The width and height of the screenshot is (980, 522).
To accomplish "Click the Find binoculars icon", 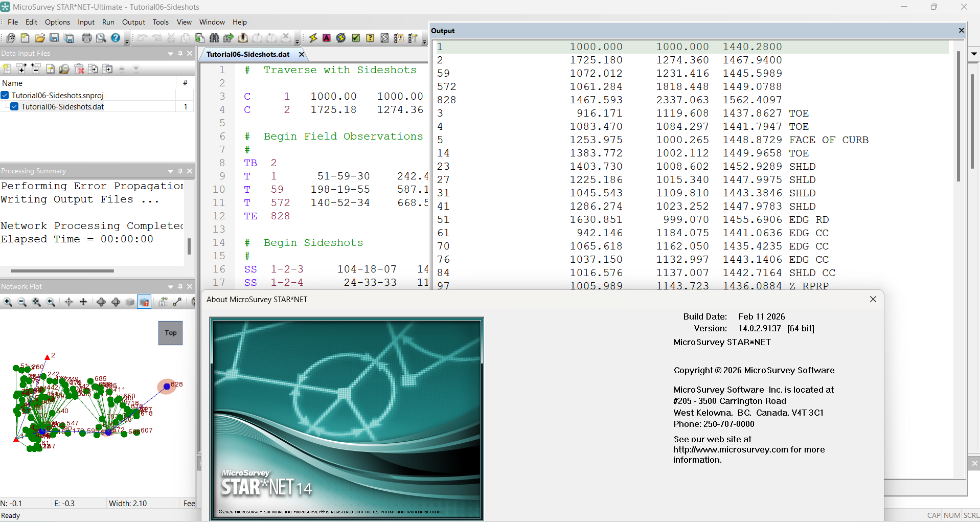I will point(214,38).
